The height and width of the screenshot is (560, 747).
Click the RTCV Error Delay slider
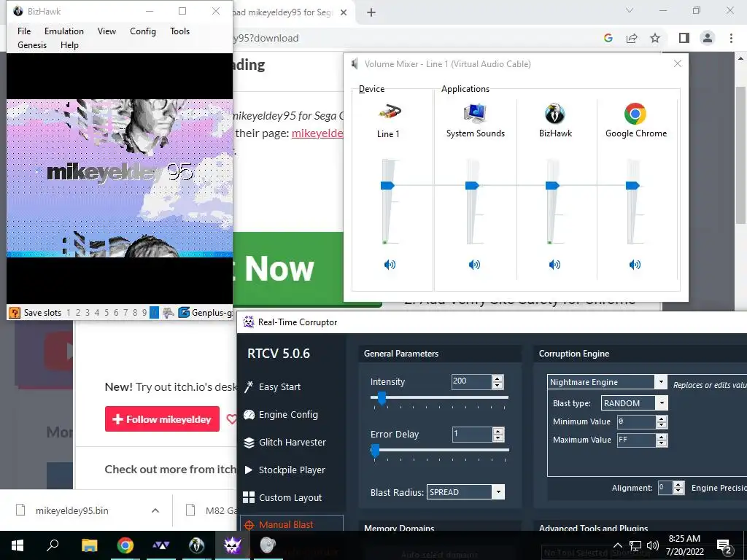(376, 451)
